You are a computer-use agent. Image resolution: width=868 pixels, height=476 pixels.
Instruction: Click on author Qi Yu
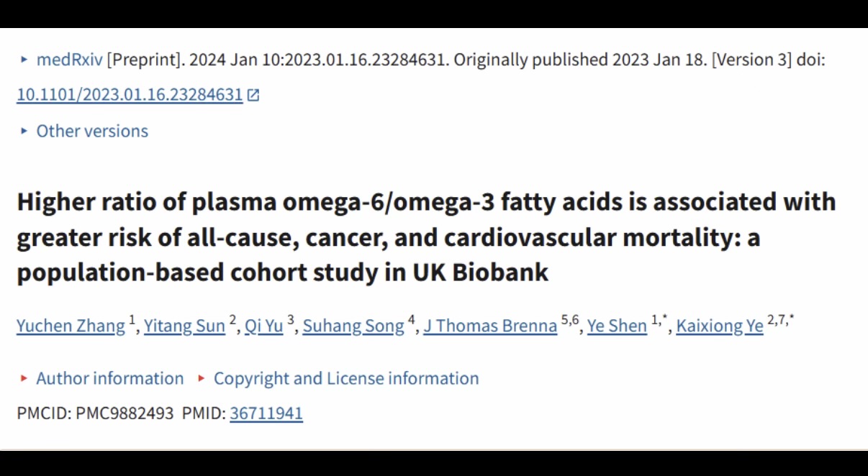(263, 326)
